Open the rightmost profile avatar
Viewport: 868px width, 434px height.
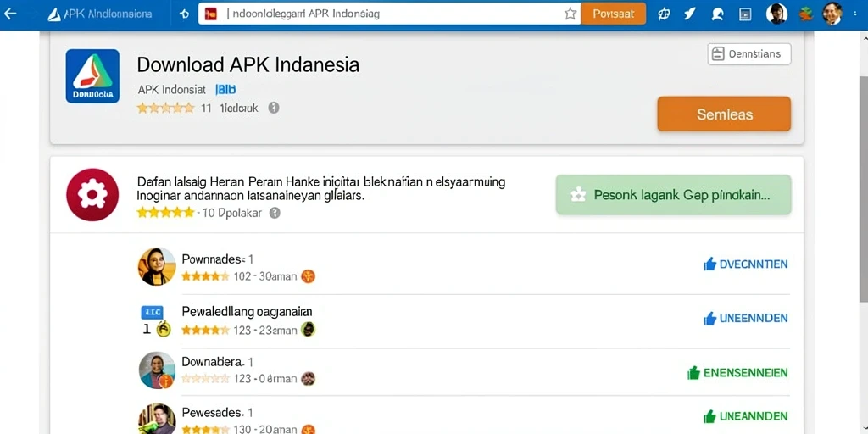point(832,14)
